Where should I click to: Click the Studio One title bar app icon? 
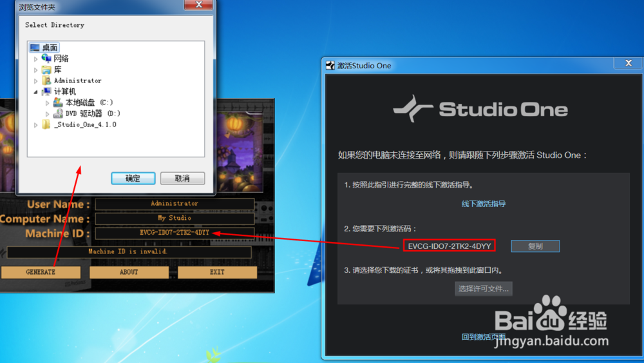(x=330, y=65)
